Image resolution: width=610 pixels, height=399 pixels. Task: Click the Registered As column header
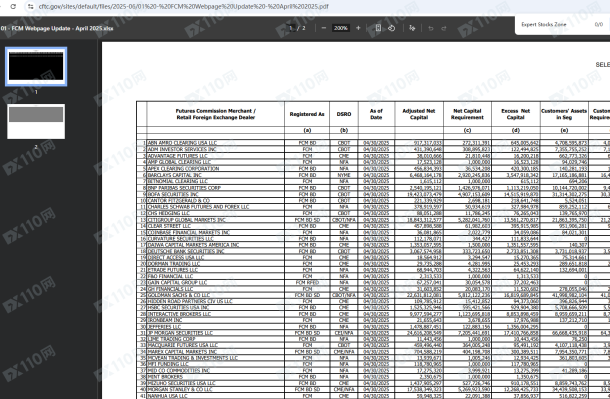(x=307, y=114)
